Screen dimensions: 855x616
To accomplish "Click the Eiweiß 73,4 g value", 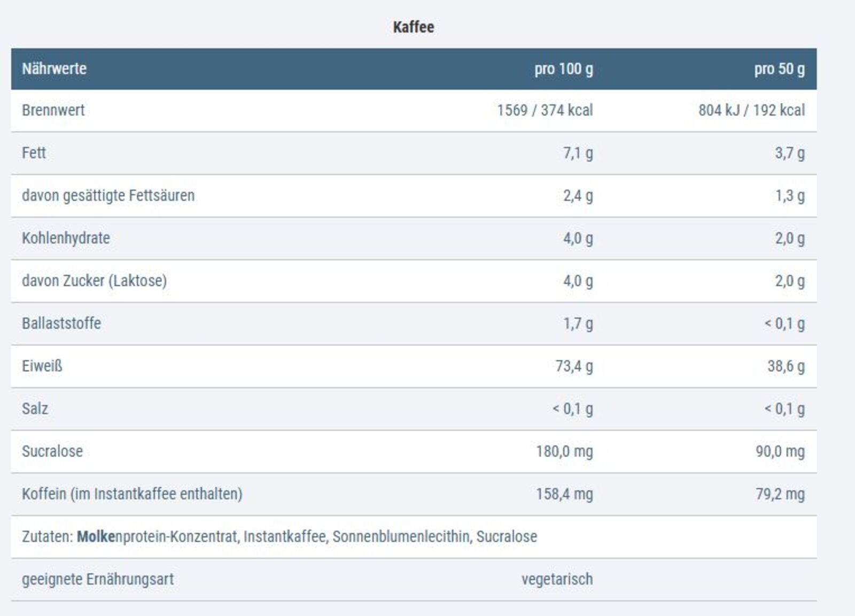I will pos(574,366).
